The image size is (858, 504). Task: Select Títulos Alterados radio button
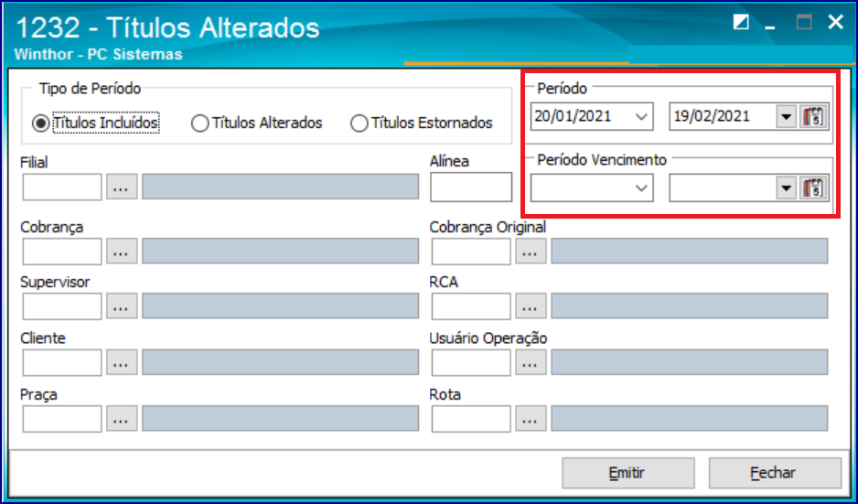tap(199, 123)
